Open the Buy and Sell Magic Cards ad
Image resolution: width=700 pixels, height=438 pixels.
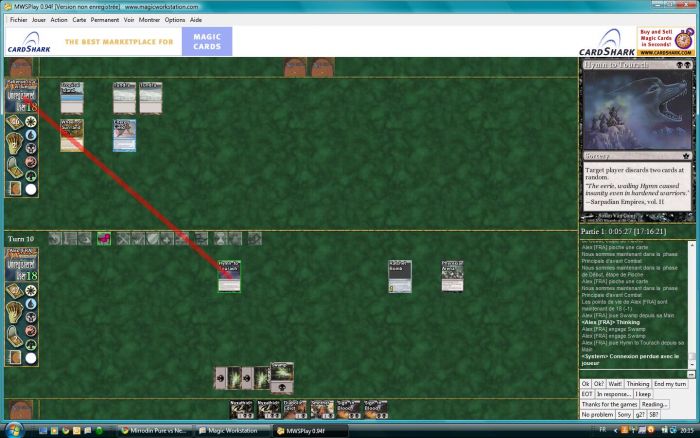[665, 42]
